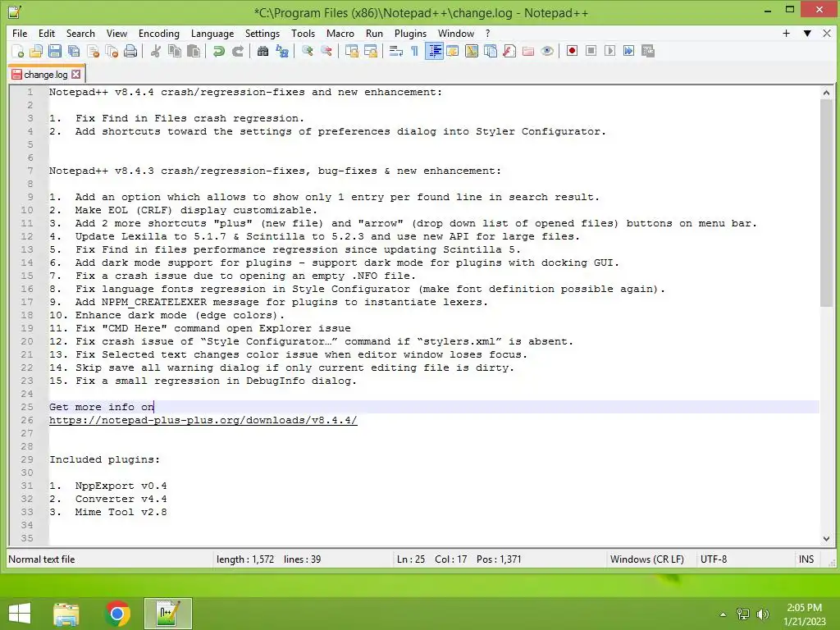This screenshot has height=630, width=840.
Task: Undo last edit with green arrow
Action: tap(218, 51)
